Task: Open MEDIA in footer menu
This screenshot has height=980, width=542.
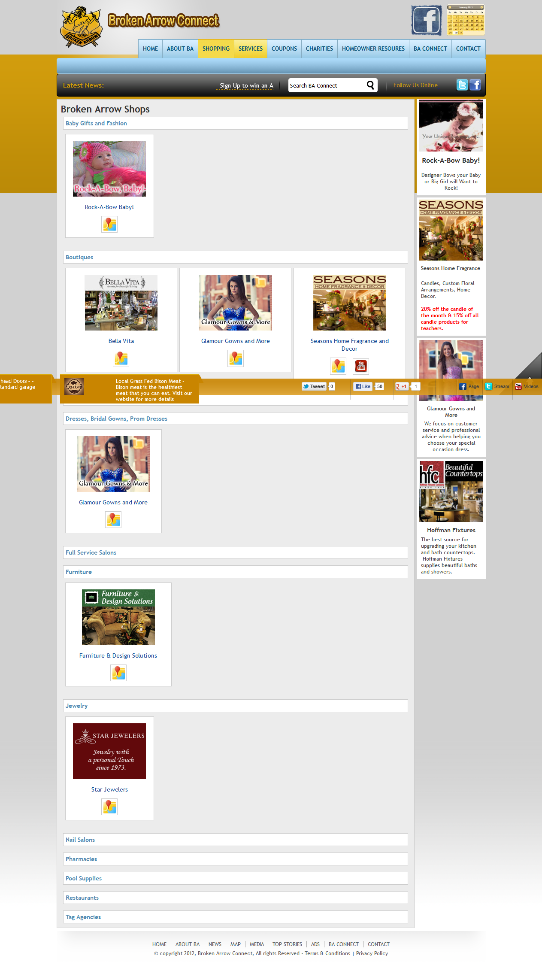Action: (x=257, y=944)
